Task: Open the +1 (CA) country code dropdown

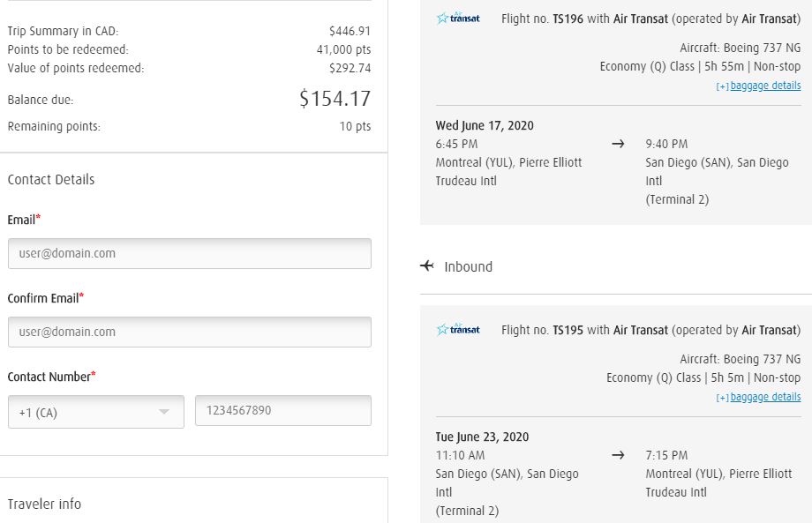Action: click(x=95, y=412)
